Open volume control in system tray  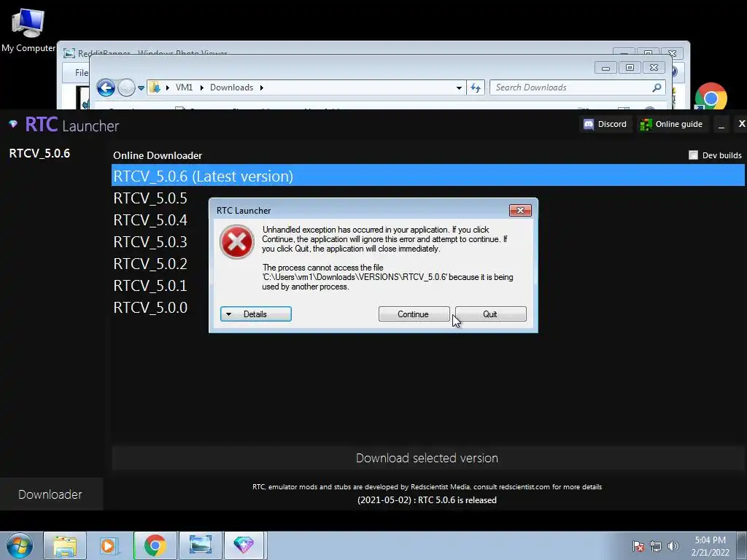673,546
